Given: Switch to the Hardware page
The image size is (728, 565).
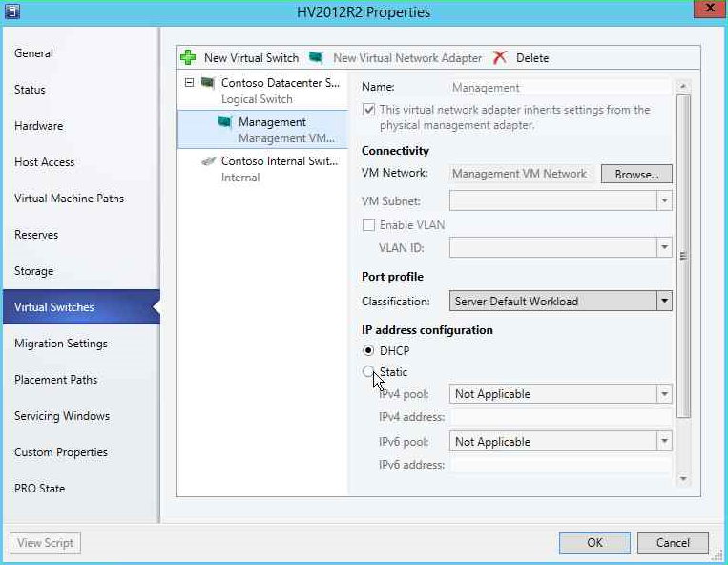Looking at the screenshot, I should point(38,126).
